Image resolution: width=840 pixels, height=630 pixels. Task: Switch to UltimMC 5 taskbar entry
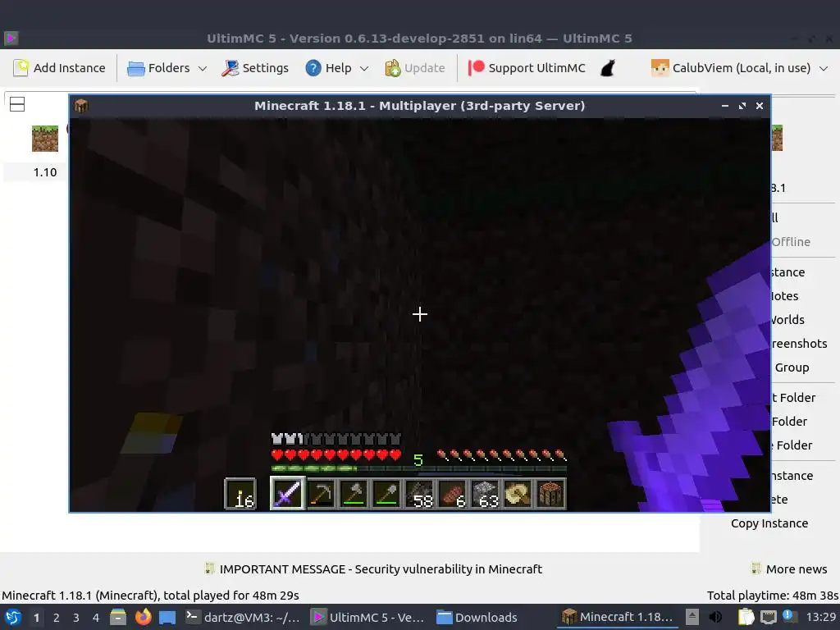tap(369, 617)
